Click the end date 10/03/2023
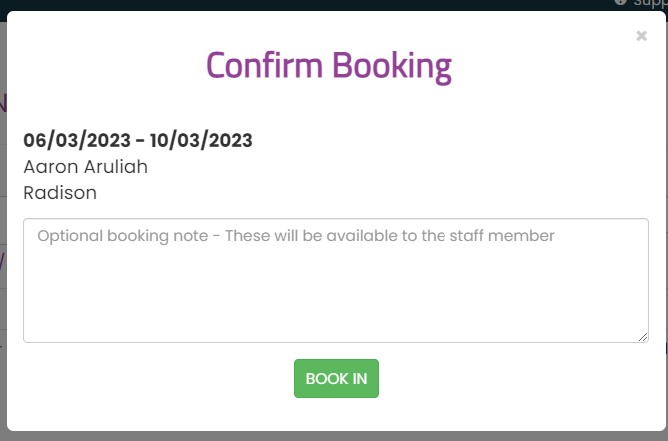The width and height of the screenshot is (668, 441). point(201,140)
